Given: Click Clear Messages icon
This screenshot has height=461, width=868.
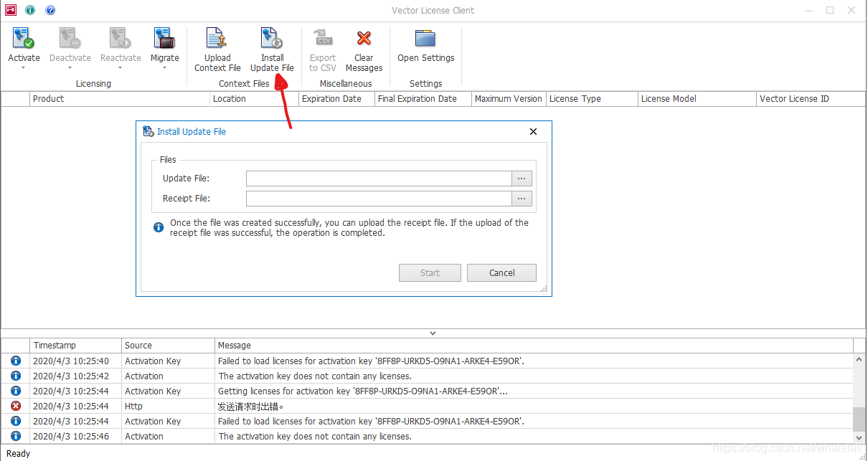Looking at the screenshot, I should point(364,39).
